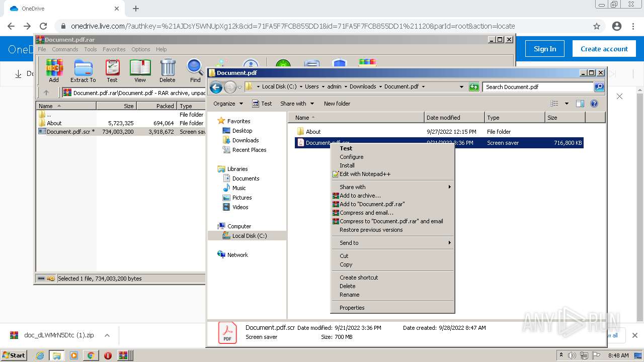Open the Organize dropdown in Explorer
Image resolution: width=644 pixels, height=362 pixels.
[x=228, y=104]
